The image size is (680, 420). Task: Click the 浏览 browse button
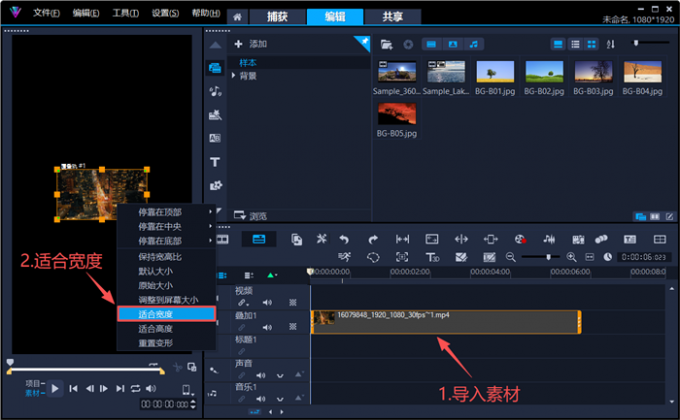(251, 215)
